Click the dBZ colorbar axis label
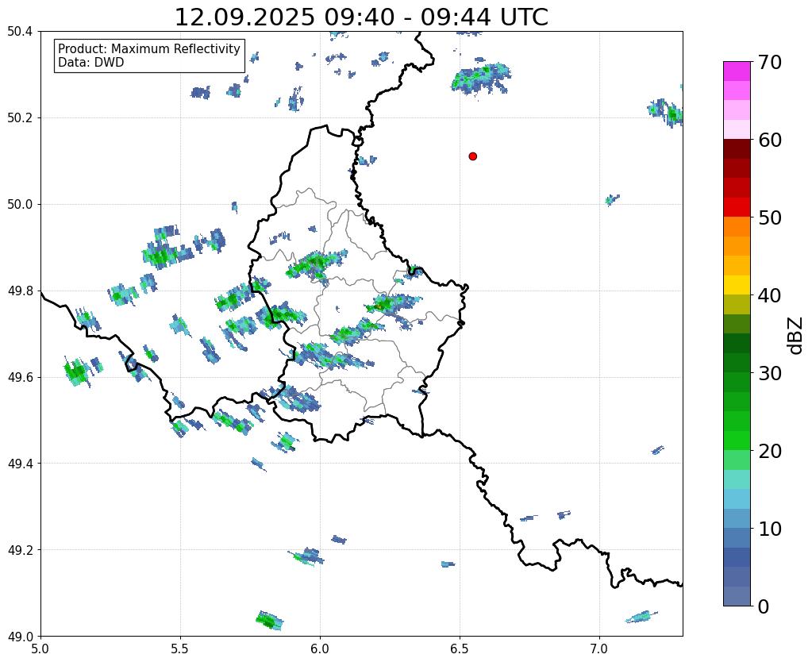This screenshot has width=812, height=662. tap(796, 336)
